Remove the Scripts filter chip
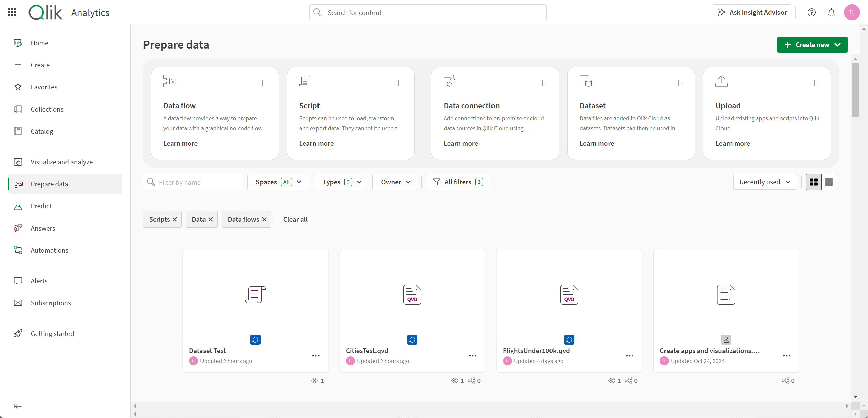 click(175, 219)
